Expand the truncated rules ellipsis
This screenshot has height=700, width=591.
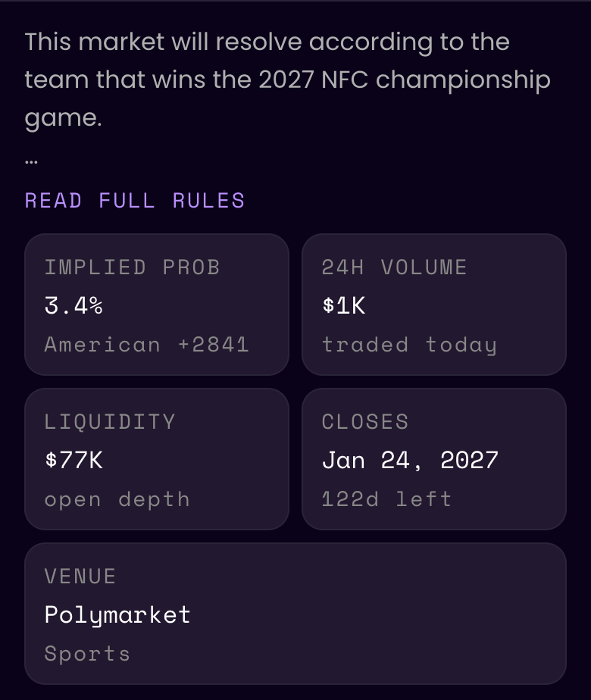[x=31, y=161]
